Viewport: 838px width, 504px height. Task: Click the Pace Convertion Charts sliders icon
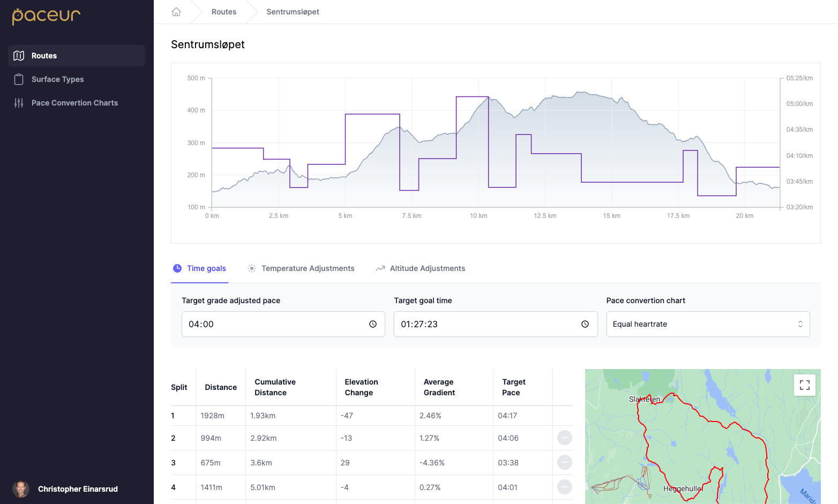(19, 102)
